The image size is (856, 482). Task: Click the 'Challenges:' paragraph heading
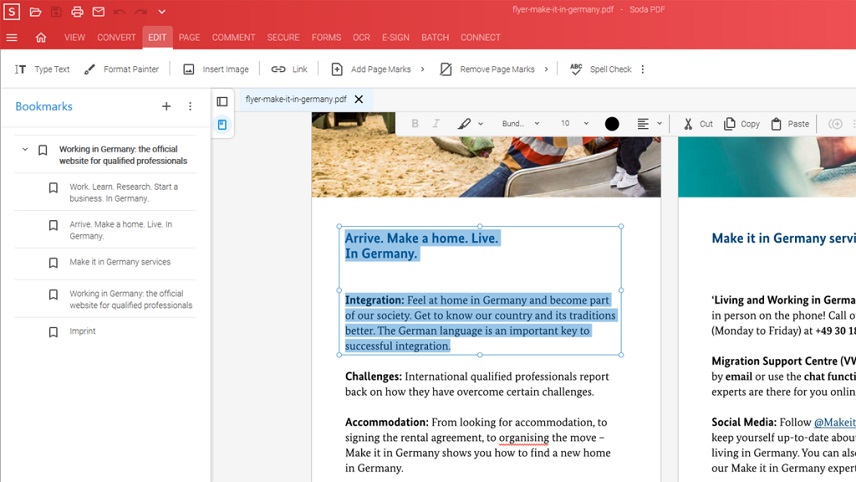click(x=373, y=377)
